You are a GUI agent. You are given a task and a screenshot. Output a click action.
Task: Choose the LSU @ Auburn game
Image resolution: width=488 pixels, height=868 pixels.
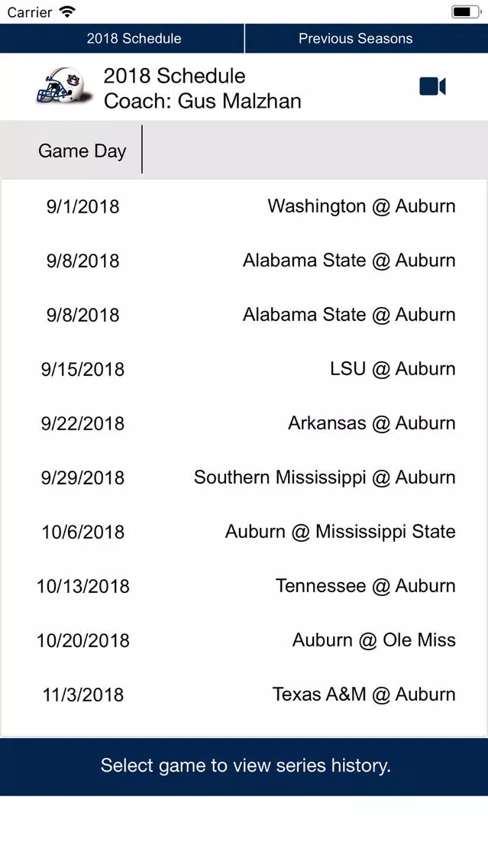coord(244,369)
